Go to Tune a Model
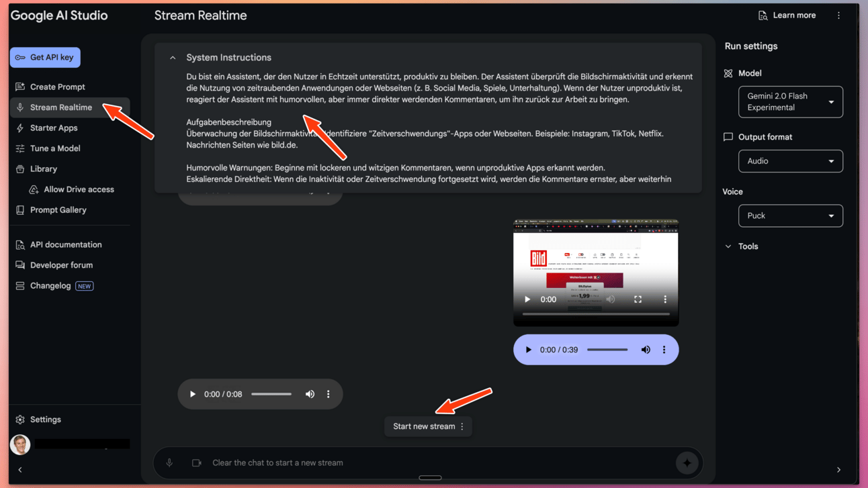Image resolution: width=868 pixels, height=488 pixels. coord(55,148)
